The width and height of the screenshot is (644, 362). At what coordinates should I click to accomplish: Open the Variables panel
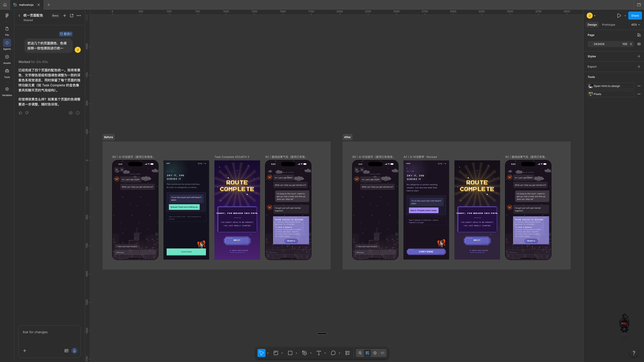coord(7,91)
